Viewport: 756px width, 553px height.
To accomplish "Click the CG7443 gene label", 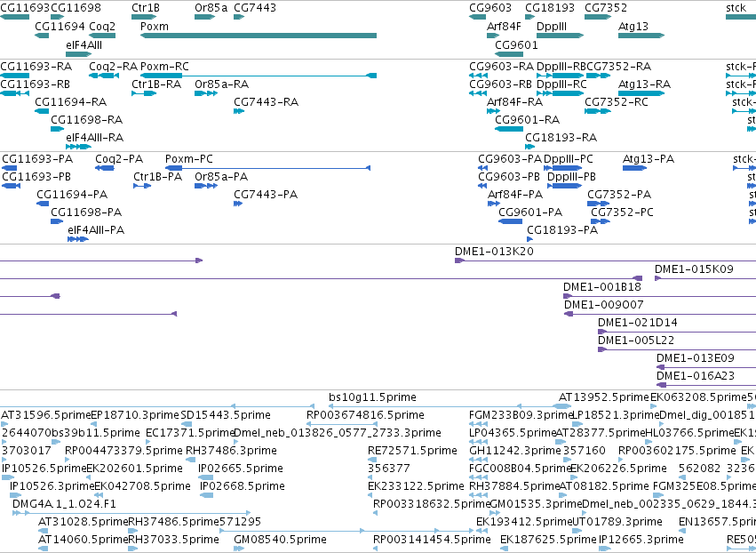I will [x=255, y=8].
